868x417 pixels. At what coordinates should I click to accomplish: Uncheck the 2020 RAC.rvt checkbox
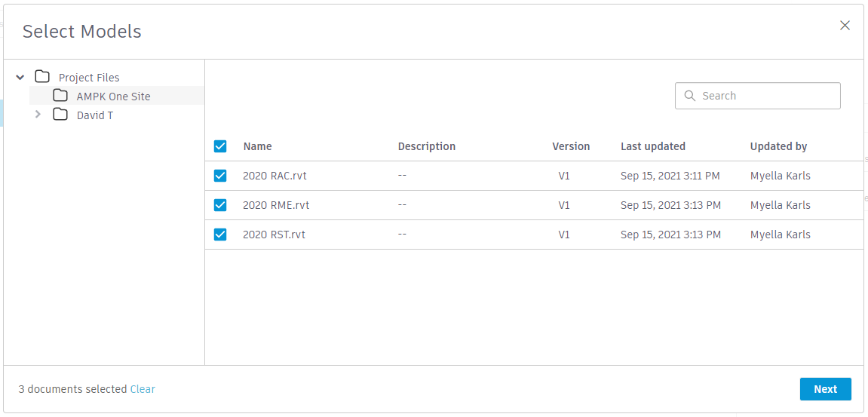(220, 176)
